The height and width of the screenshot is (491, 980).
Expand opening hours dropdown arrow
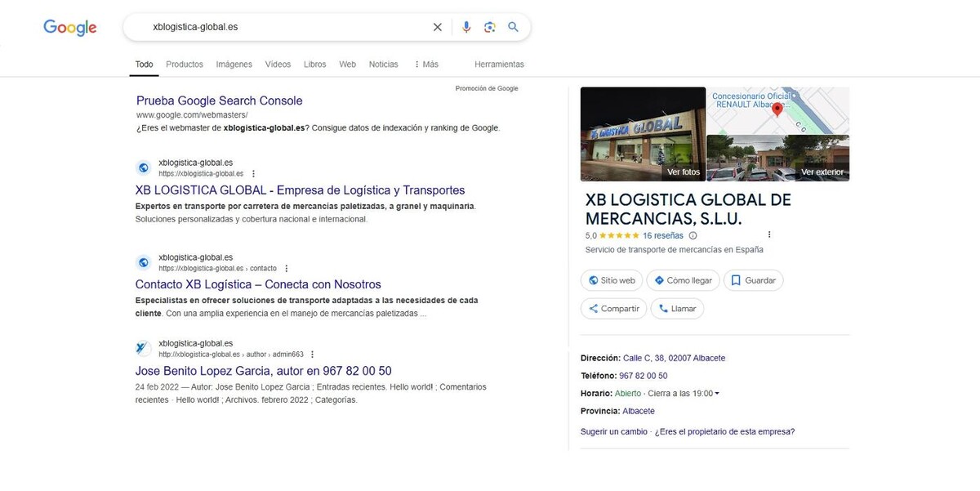click(x=717, y=394)
